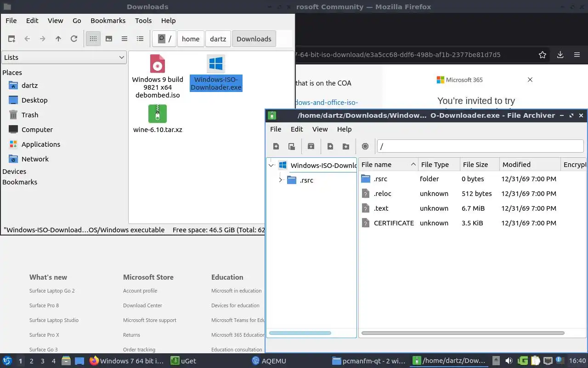Switch to detailed list view mode
The image size is (588, 368).
click(x=140, y=39)
